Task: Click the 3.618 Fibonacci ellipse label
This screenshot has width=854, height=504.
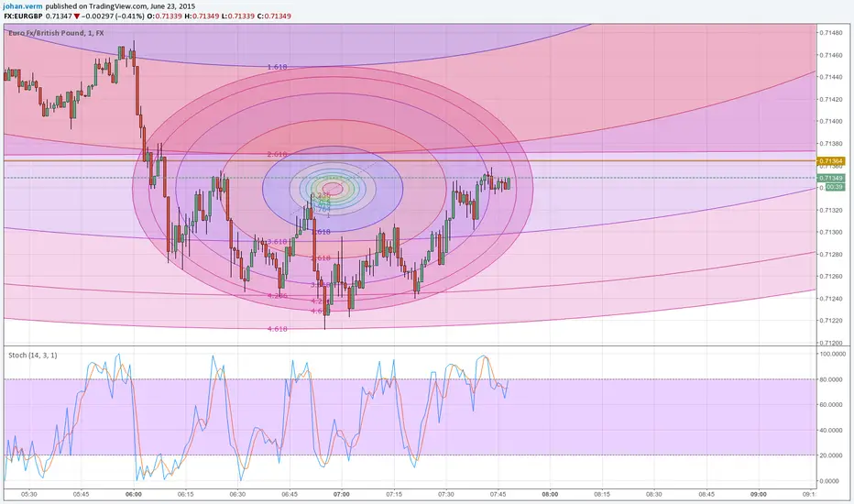Action: 277,241
